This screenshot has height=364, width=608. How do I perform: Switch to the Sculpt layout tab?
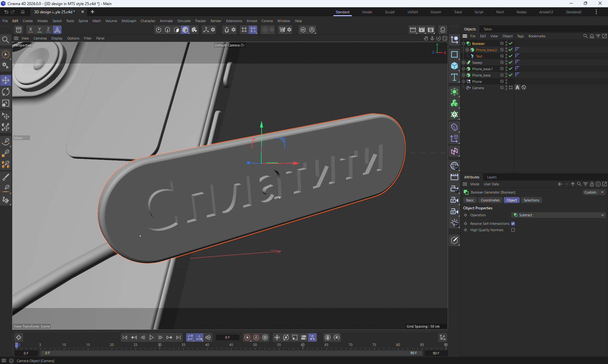(389, 12)
